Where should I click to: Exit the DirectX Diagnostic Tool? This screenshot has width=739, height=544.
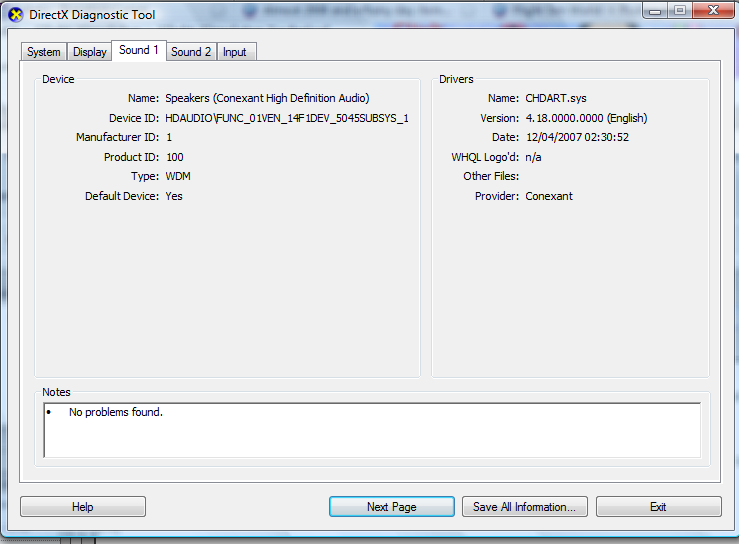pyautogui.click(x=658, y=507)
